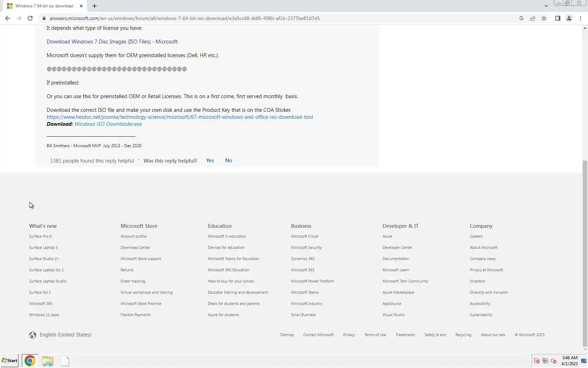This screenshot has height=368, width=588.
Task: Open the Sitemap link
Action: [x=287, y=335]
